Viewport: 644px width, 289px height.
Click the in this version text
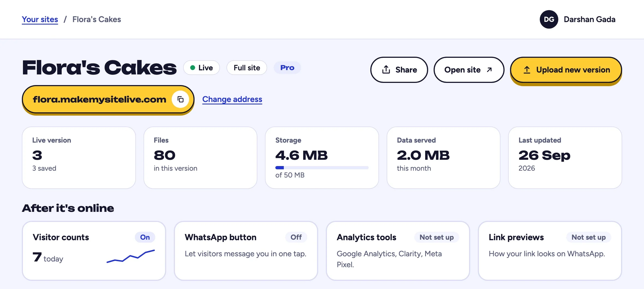click(x=175, y=168)
